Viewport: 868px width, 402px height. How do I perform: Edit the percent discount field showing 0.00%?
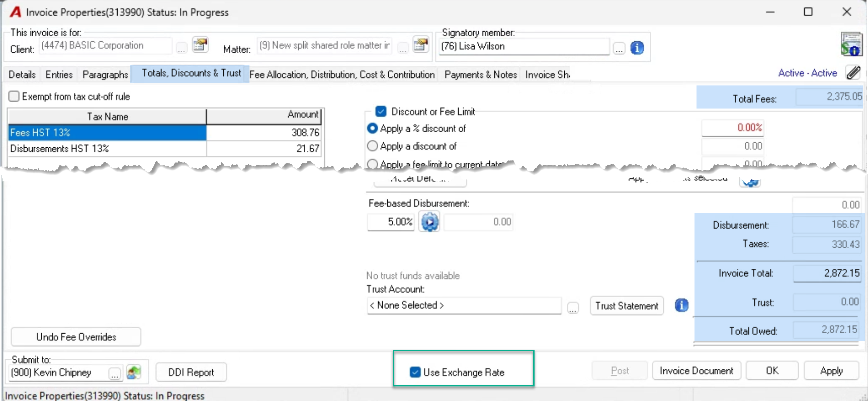[733, 128]
